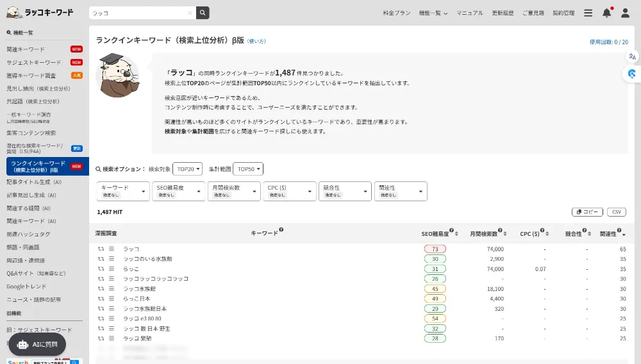Screen dimensions: 641x364
Task: Click help icon next to キーワード header
Action: (x=281, y=230)
